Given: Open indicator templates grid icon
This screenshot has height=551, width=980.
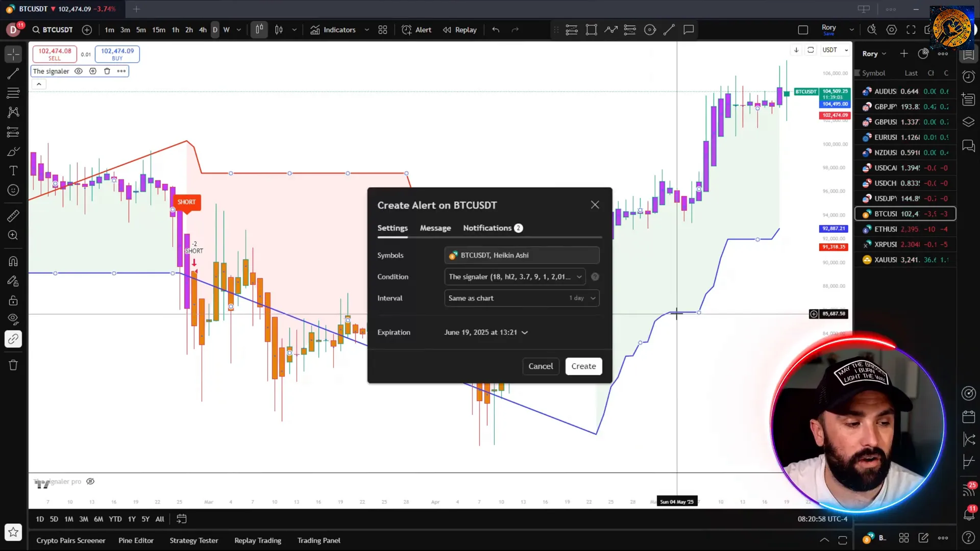Looking at the screenshot, I should 383,30.
